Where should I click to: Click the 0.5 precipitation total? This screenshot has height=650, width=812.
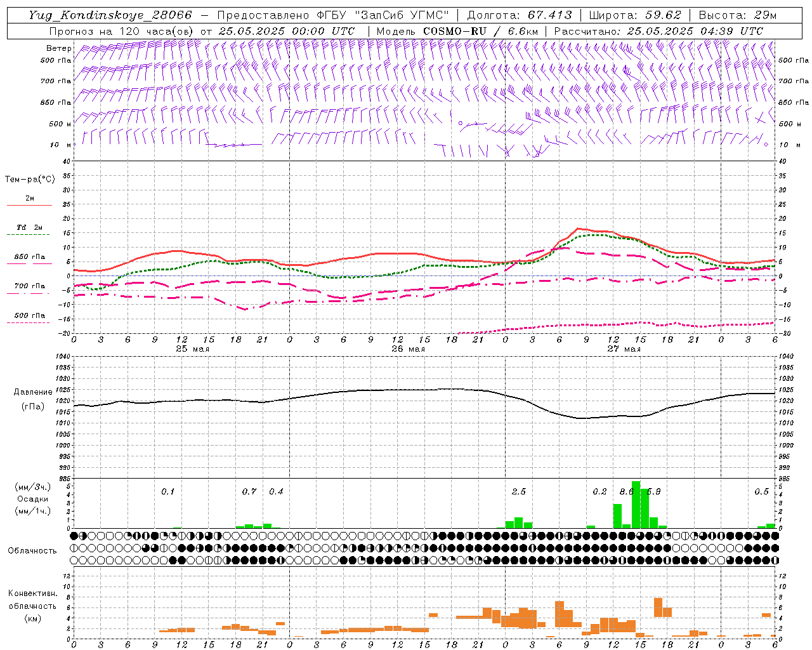(761, 491)
